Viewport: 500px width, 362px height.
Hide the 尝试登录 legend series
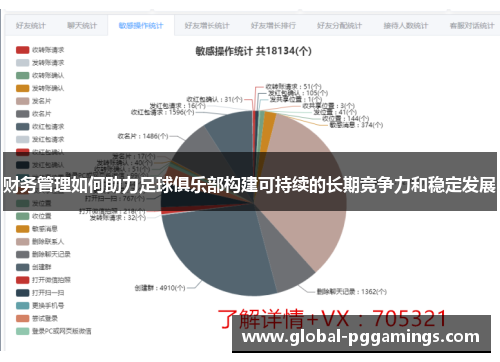point(37,318)
